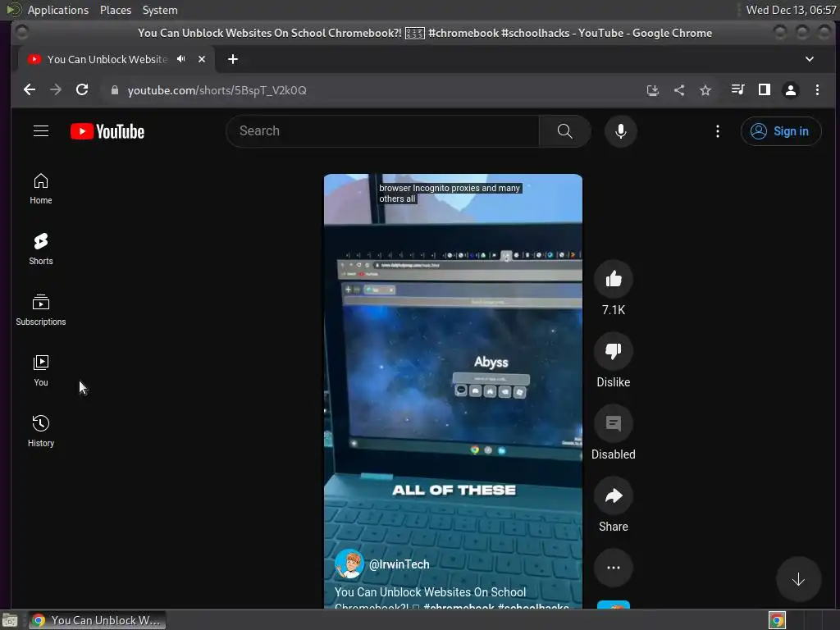Expand the tab search dropdown
Viewport: 840px width, 630px height.
[810, 59]
